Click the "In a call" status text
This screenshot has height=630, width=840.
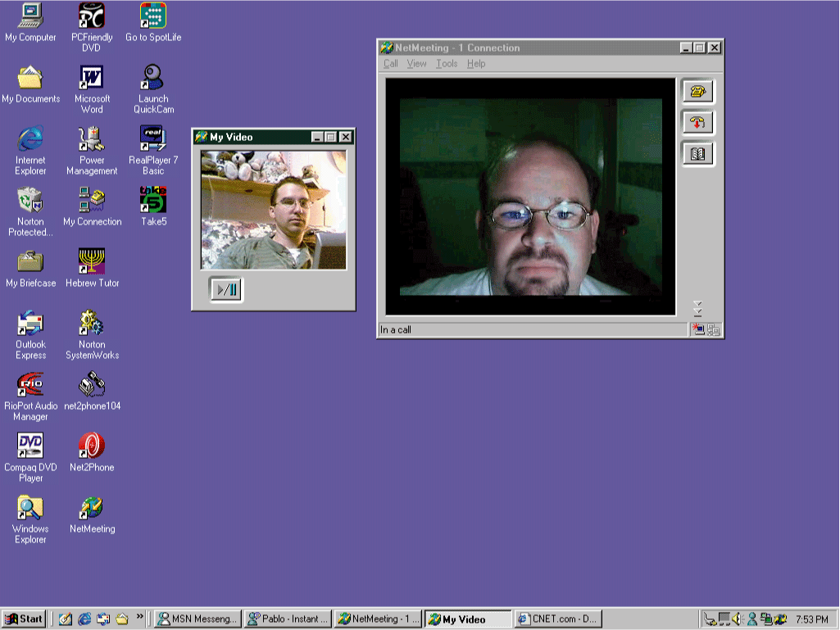[395, 329]
